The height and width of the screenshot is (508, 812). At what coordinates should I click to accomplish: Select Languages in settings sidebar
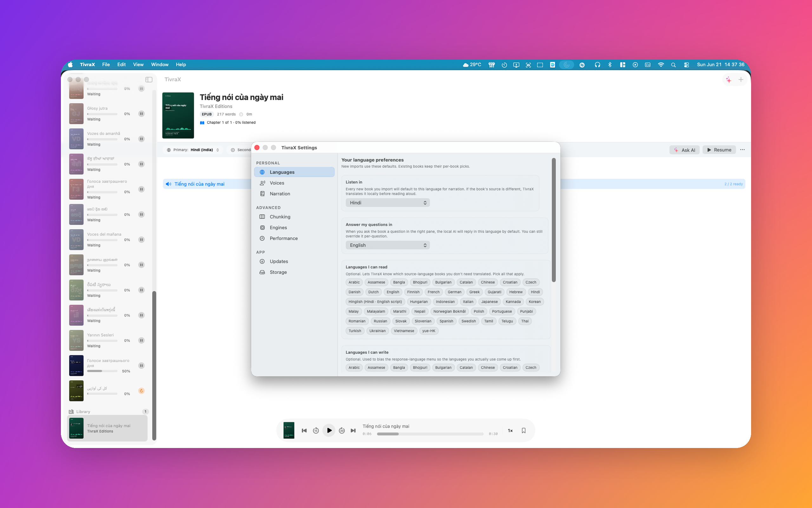click(x=294, y=172)
